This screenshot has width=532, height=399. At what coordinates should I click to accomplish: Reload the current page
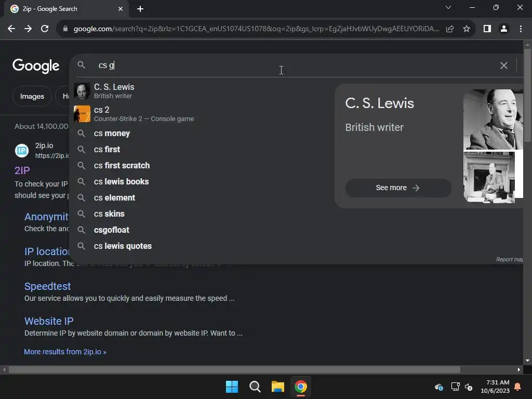[x=45, y=29]
